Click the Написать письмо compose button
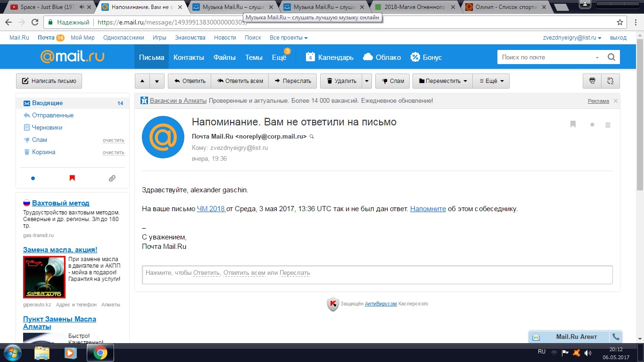Image resolution: width=644 pixels, height=362 pixels. (x=49, y=81)
